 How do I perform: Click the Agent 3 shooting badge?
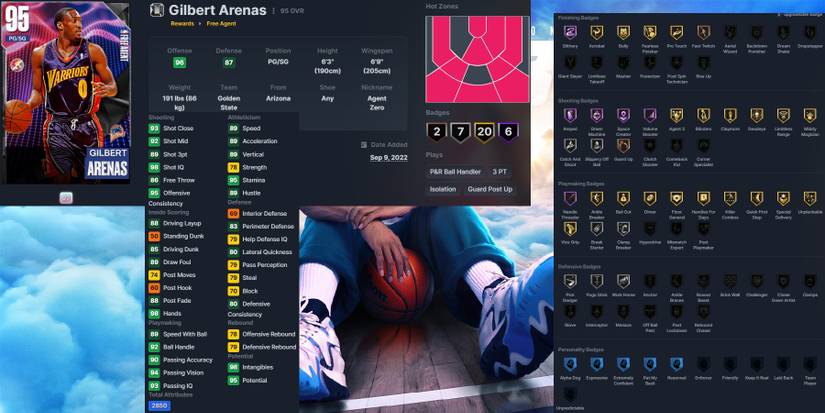pos(677,116)
